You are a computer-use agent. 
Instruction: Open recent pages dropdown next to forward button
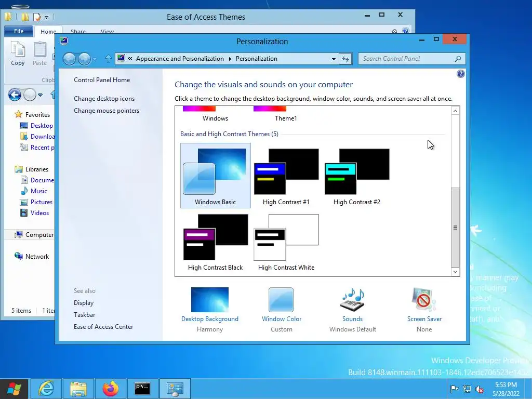[95, 59]
